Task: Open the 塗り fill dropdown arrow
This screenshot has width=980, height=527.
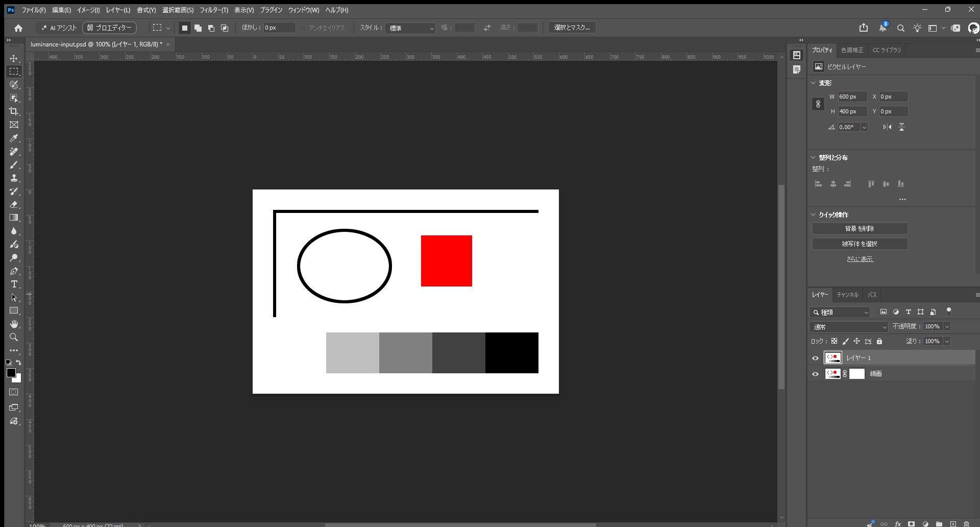Action: point(947,341)
